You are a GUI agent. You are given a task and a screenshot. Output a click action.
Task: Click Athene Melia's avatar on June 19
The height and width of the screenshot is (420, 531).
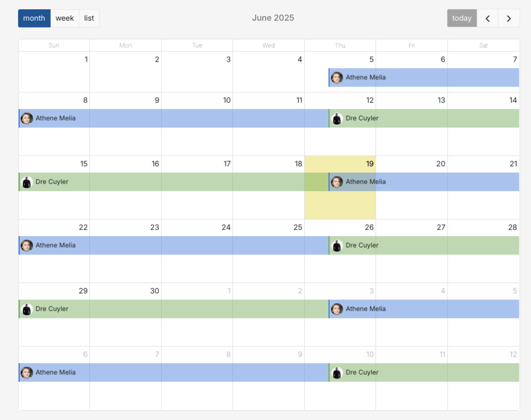click(x=337, y=182)
